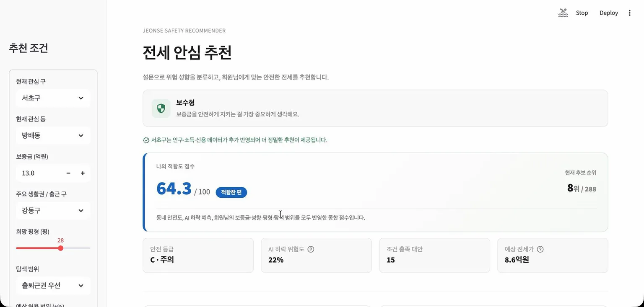Click the 안전 등급 C · 주의 card
644x307 pixels.
pyautogui.click(x=198, y=255)
